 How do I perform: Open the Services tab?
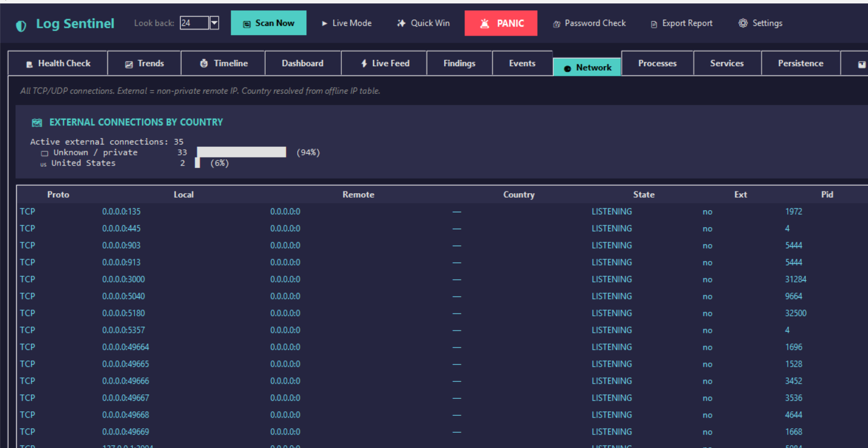click(x=727, y=63)
